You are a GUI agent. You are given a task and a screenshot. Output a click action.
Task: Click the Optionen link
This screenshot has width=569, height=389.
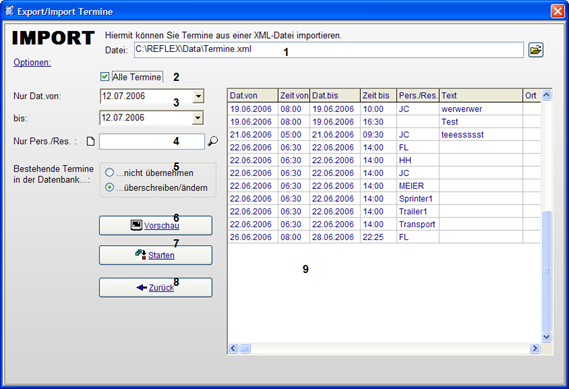32,62
